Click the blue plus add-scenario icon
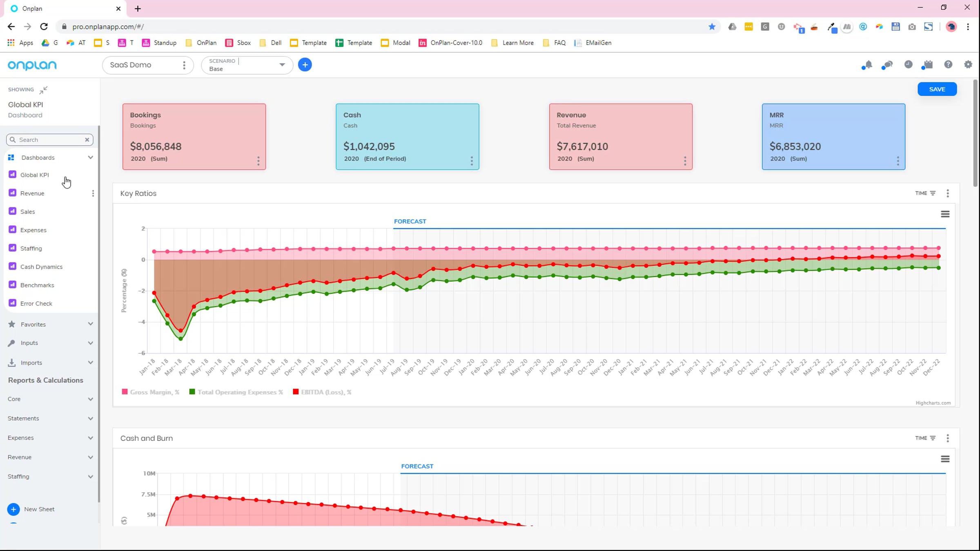Image resolution: width=980 pixels, height=551 pixels. tap(305, 64)
